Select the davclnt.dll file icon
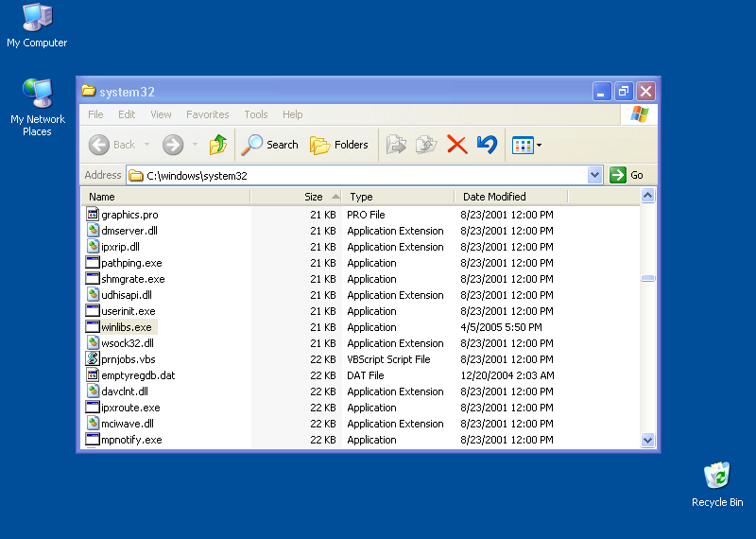This screenshot has width=756, height=539. 93,391
